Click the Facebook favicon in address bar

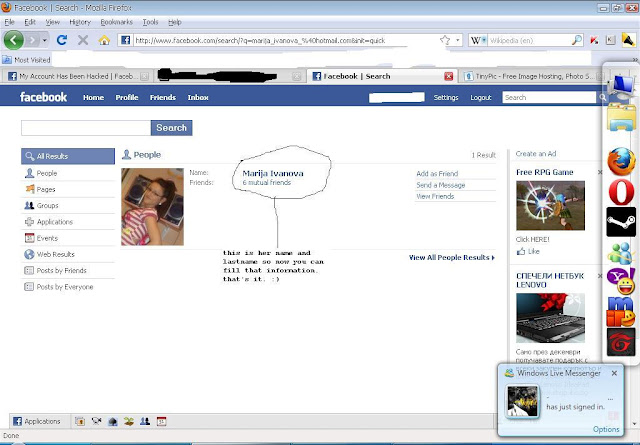pyautogui.click(x=125, y=40)
